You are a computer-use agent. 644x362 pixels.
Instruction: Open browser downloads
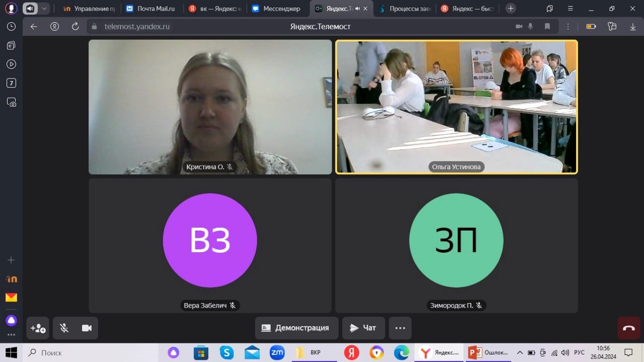click(x=632, y=27)
